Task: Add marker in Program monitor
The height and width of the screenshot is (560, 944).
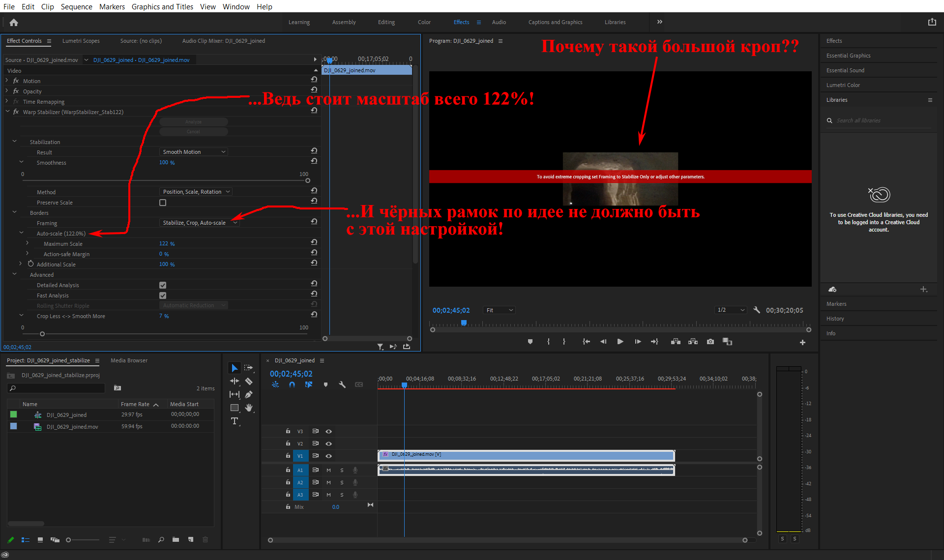Action: pos(530,342)
